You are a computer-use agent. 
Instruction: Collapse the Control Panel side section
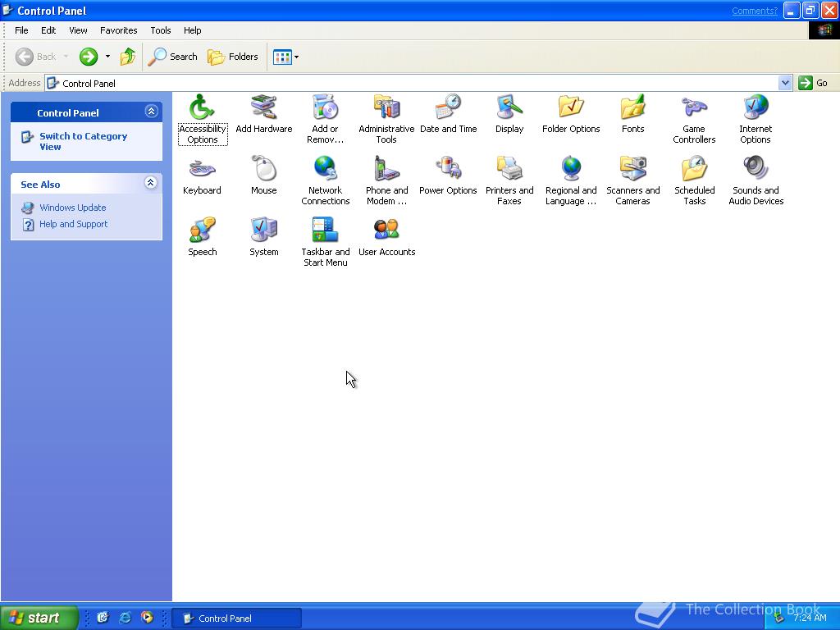(x=151, y=112)
